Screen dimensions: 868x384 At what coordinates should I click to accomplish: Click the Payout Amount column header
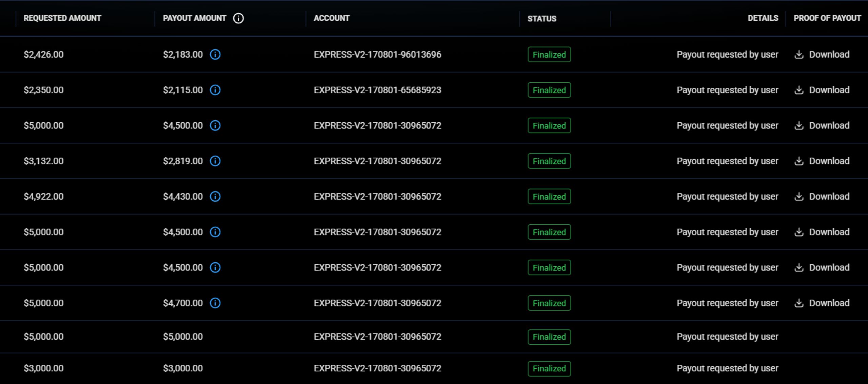(x=194, y=18)
